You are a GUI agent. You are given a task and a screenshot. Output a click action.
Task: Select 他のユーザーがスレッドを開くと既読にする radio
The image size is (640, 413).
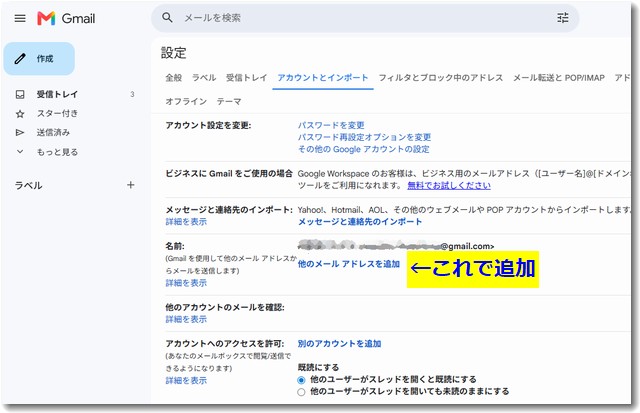pyautogui.click(x=301, y=380)
